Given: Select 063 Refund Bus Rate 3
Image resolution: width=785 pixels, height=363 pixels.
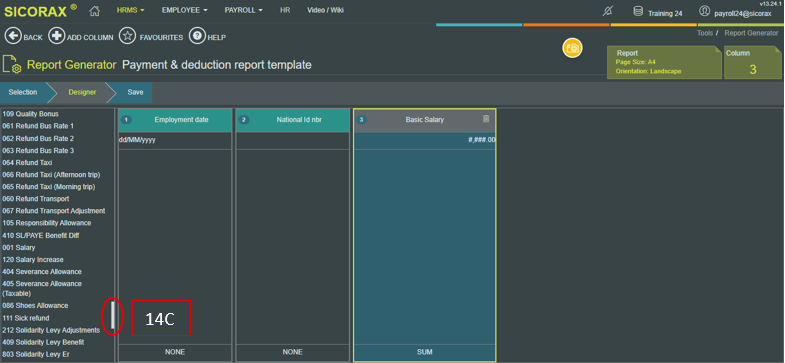Looking at the screenshot, I should click(38, 151).
